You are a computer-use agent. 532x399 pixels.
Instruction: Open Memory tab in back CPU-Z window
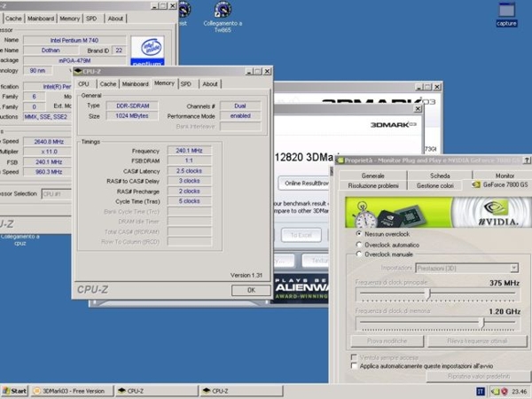69,19
